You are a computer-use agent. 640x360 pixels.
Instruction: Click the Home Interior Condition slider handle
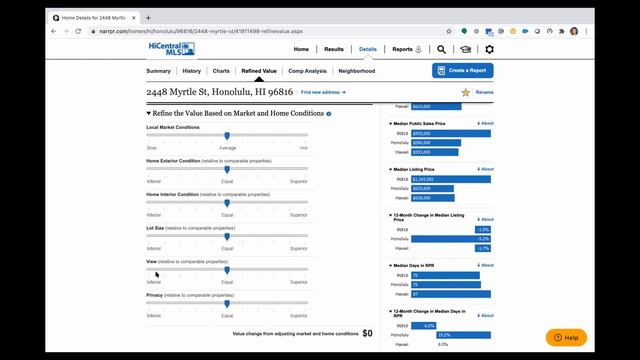coord(227,203)
